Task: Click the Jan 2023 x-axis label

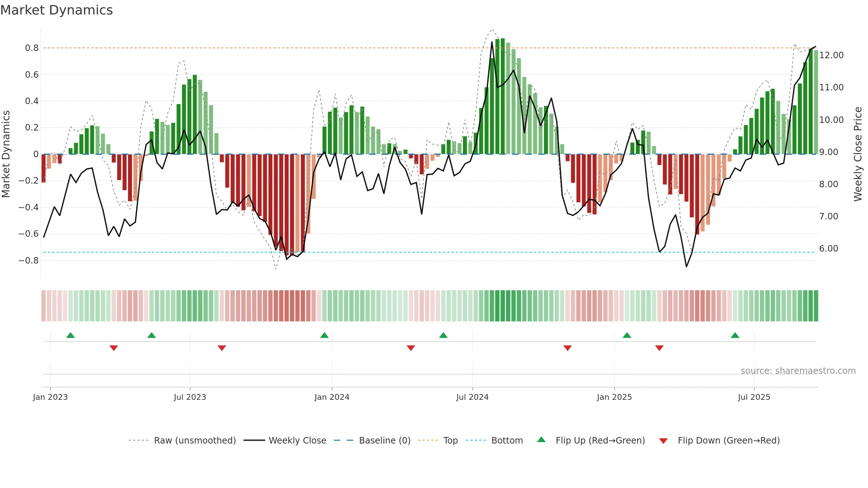Action: [x=50, y=397]
